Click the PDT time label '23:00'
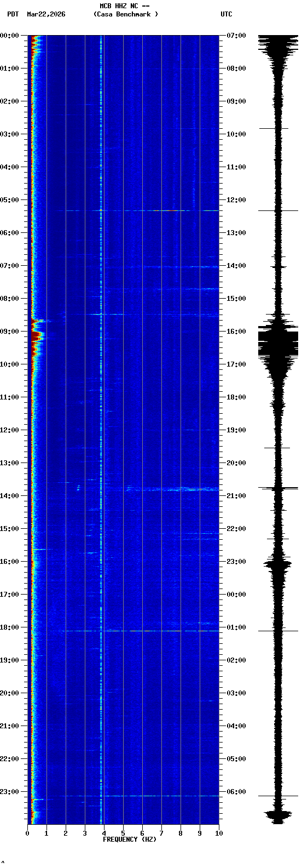The height and width of the screenshot is (868, 302). pos(9,792)
